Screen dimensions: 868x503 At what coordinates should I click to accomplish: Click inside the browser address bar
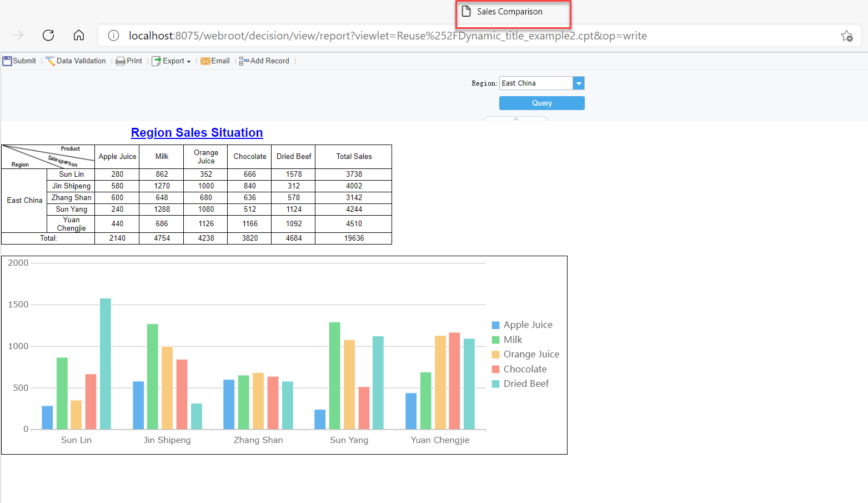pyautogui.click(x=389, y=35)
